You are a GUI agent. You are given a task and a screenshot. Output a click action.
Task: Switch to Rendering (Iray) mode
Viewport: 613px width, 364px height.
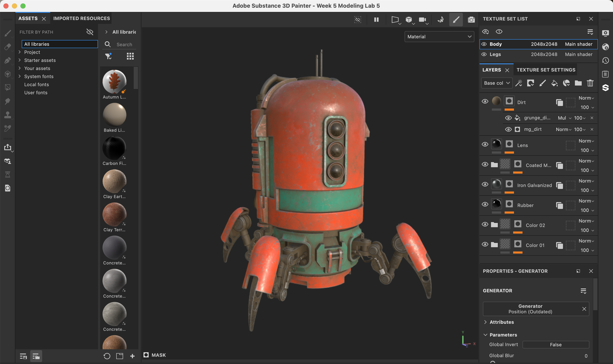click(440, 20)
